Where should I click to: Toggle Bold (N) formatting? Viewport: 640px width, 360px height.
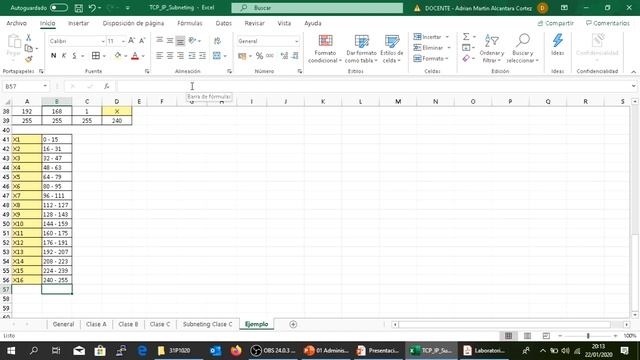(x=53, y=56)
